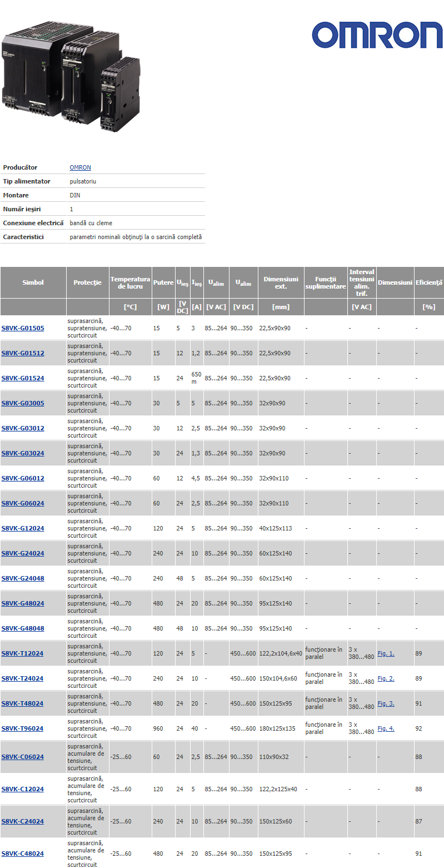
Task: Click the Protecţie column header
Action: pos(88,282)
